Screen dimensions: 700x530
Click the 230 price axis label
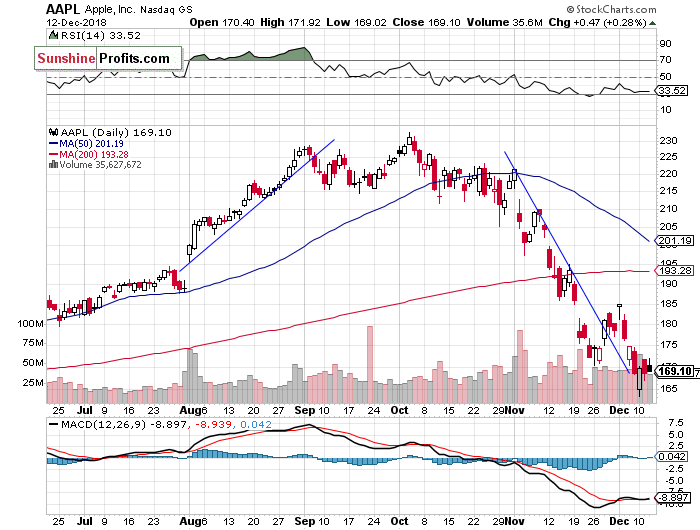coord(668,141)
